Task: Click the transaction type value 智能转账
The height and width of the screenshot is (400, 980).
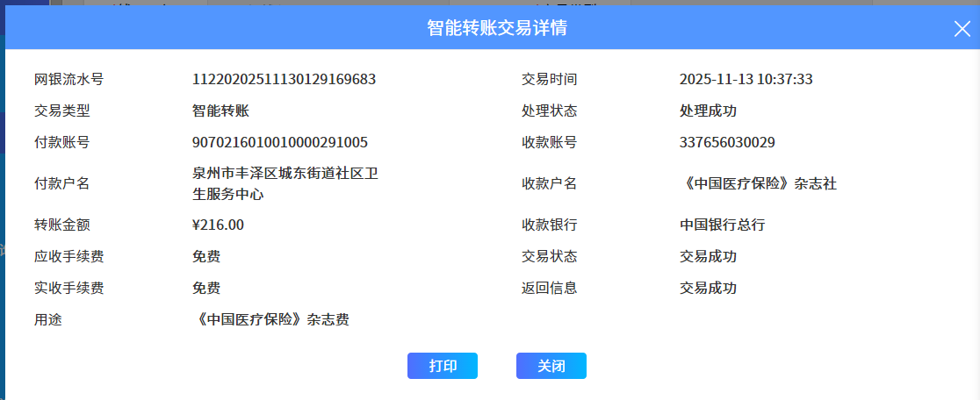Action: pyautogui.click(x=220, y=111)
